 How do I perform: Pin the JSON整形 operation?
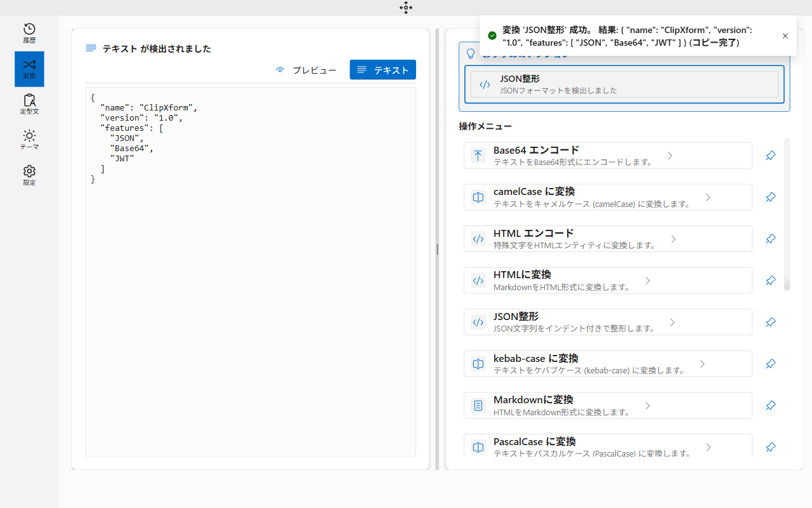pos(770,322)
